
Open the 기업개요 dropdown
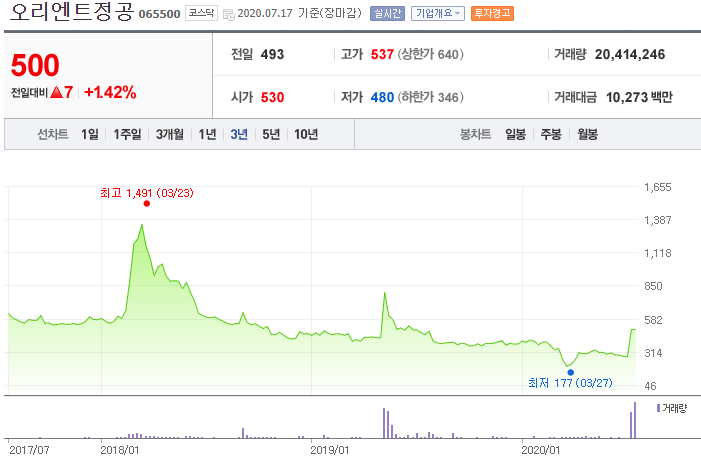pos(438,13)
